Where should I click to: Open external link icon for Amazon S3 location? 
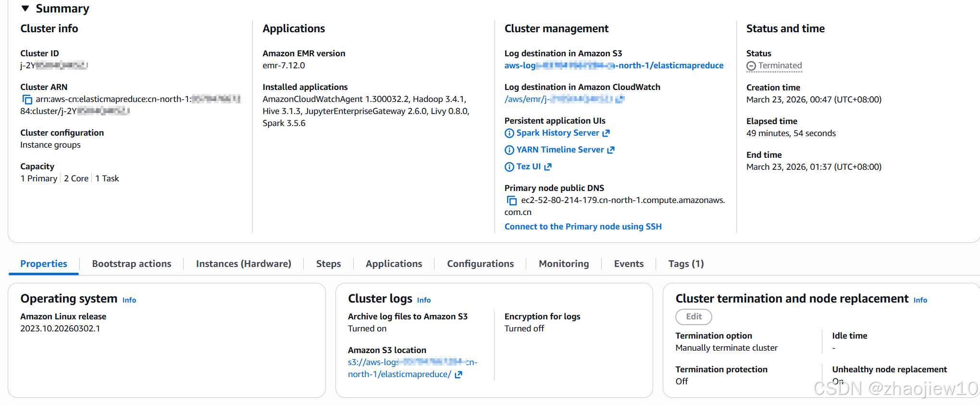(x=459, y=375)
